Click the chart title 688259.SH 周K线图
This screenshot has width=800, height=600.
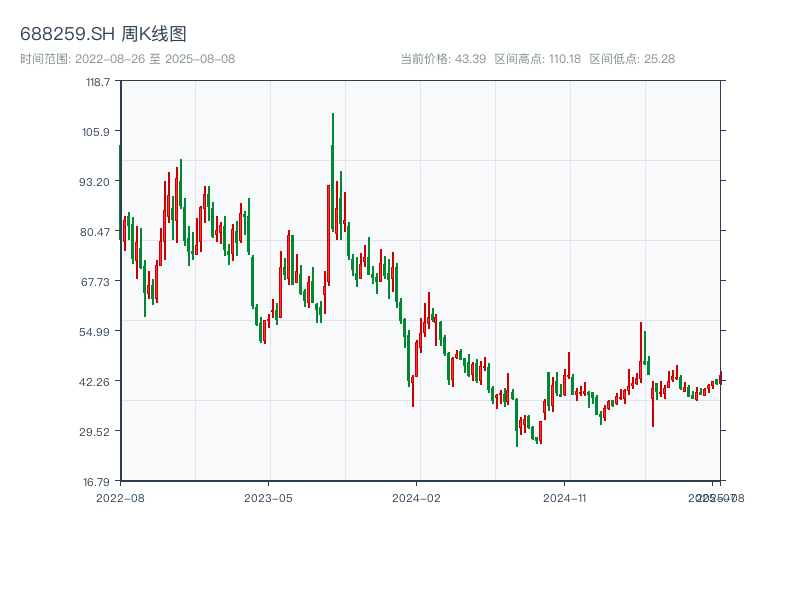click(x=103, y=34)
